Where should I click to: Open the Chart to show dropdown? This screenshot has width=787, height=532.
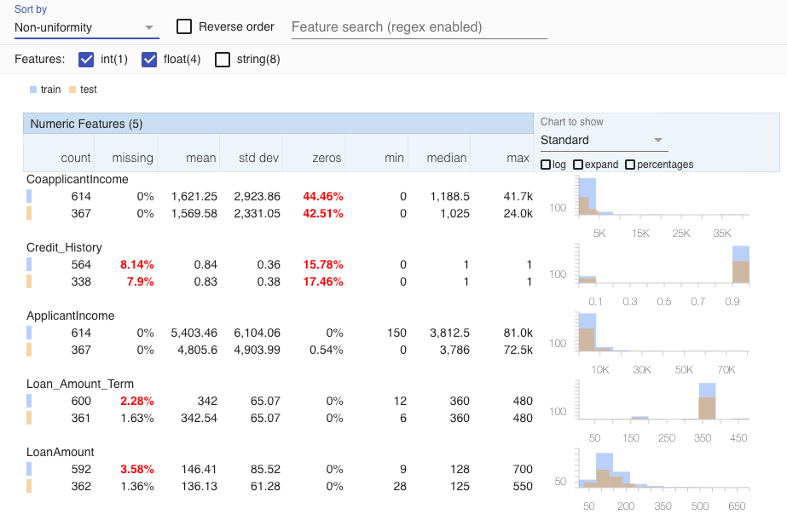603,141
